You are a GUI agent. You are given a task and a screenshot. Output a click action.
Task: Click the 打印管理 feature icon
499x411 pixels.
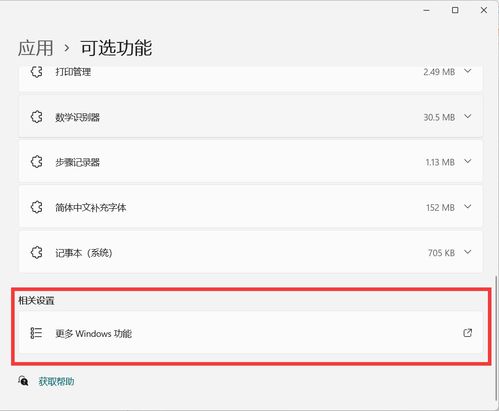coord(37,72)
